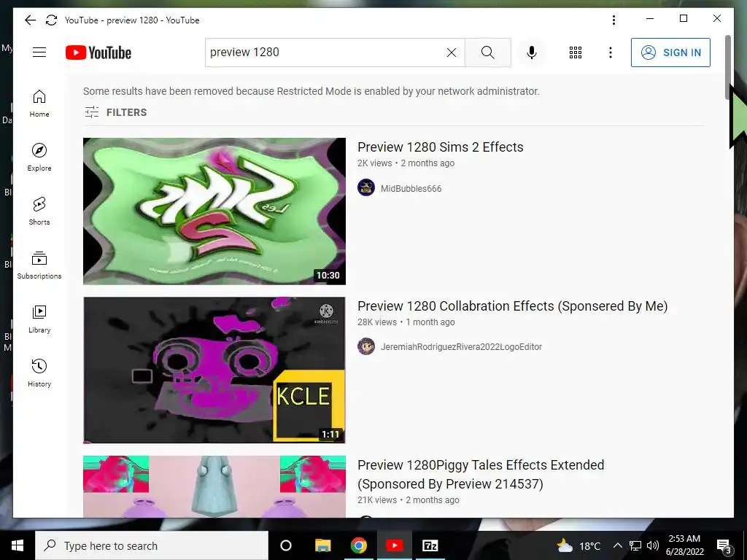Click the page vertical scrollbar
Screen dimensions: 747x560
tap(728, 68)
